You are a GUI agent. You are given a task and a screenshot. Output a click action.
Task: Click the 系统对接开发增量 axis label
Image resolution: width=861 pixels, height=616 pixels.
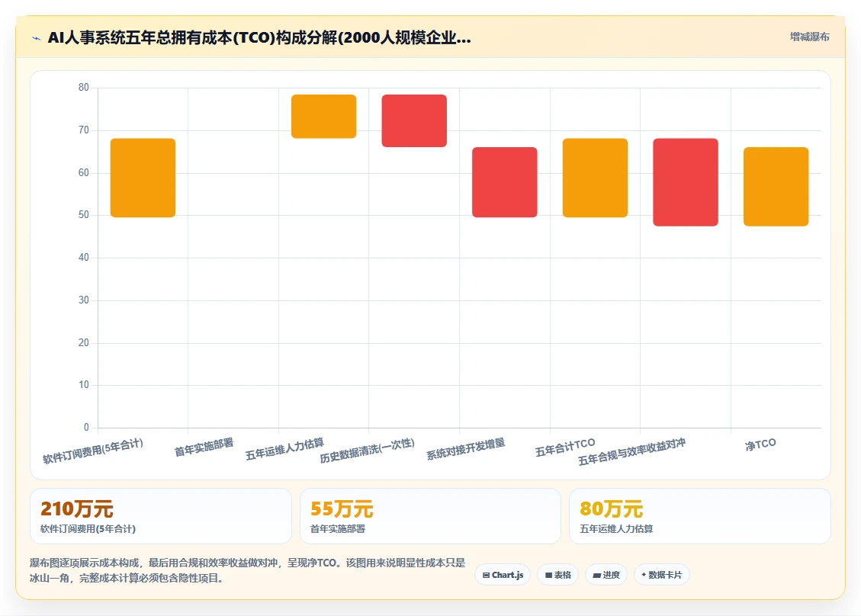coord(466,449)
